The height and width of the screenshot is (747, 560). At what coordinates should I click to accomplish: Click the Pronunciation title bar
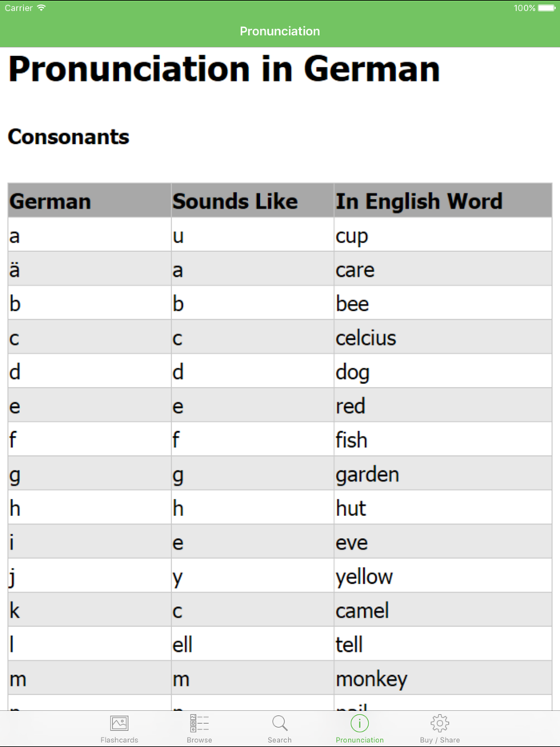point(280,30)
